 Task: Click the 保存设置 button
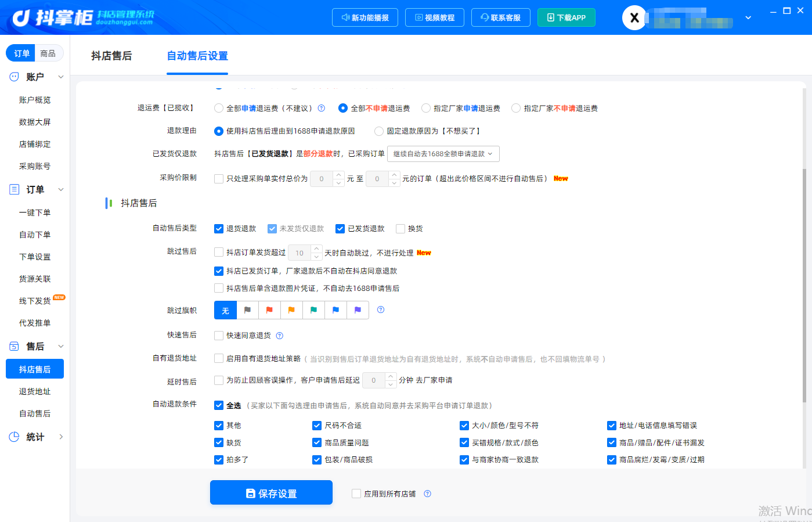coord(271,493)
